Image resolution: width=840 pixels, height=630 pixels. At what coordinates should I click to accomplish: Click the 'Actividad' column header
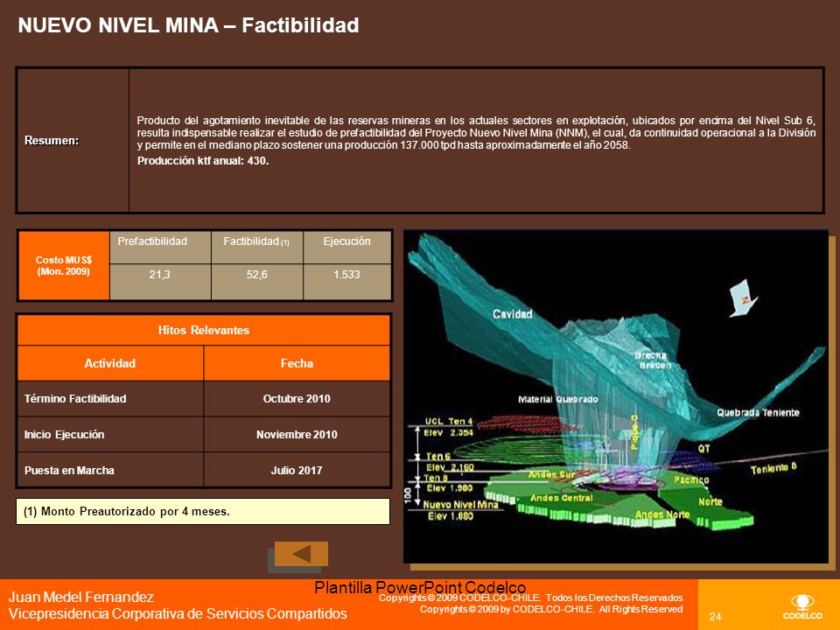[110, 363]
